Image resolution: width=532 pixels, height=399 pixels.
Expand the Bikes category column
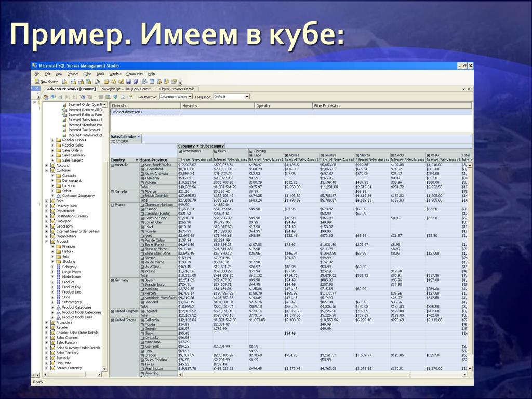tap(216, 151)
